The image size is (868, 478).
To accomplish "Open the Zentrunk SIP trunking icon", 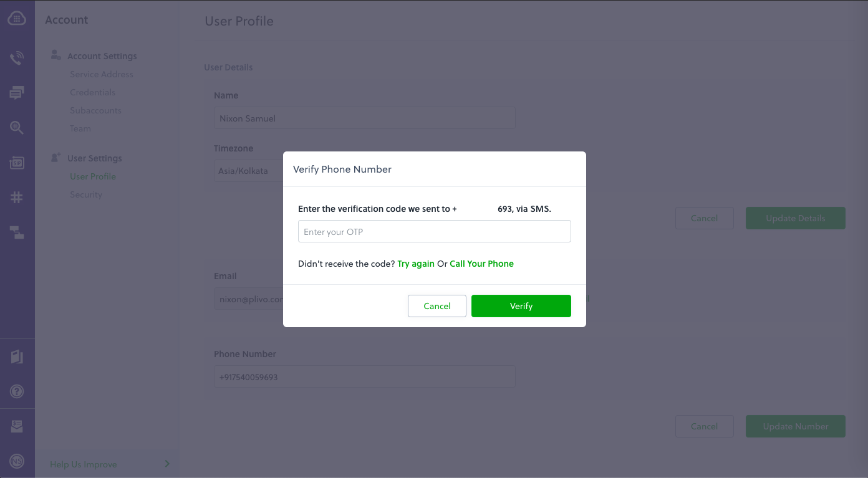I will [x=17, y=162].
